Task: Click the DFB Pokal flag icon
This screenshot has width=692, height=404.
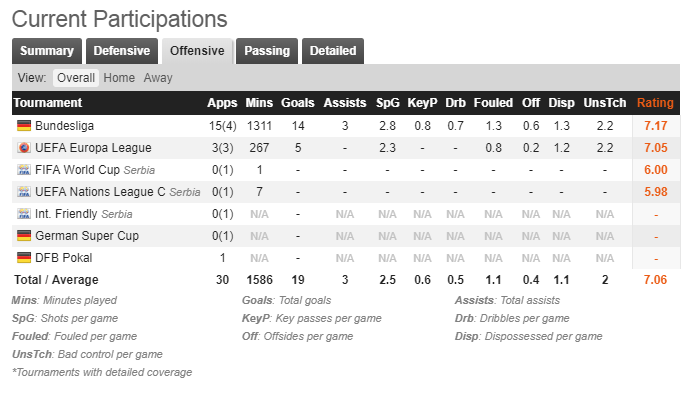Action: click(24, 258)
